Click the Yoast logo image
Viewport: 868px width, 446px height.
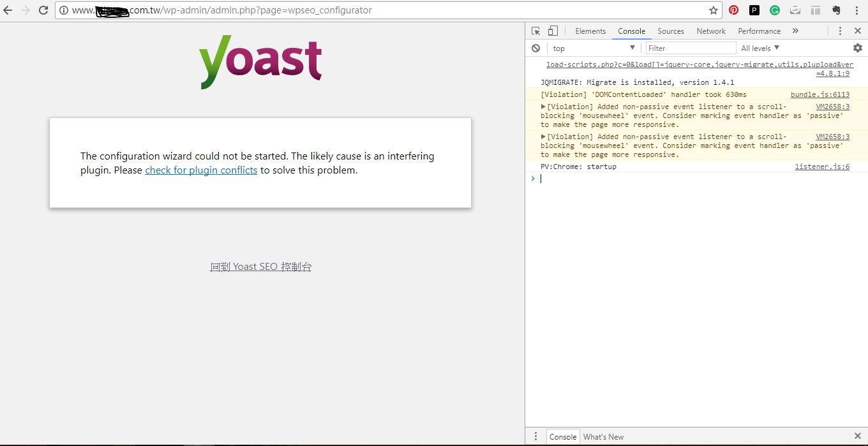point(260,62)
